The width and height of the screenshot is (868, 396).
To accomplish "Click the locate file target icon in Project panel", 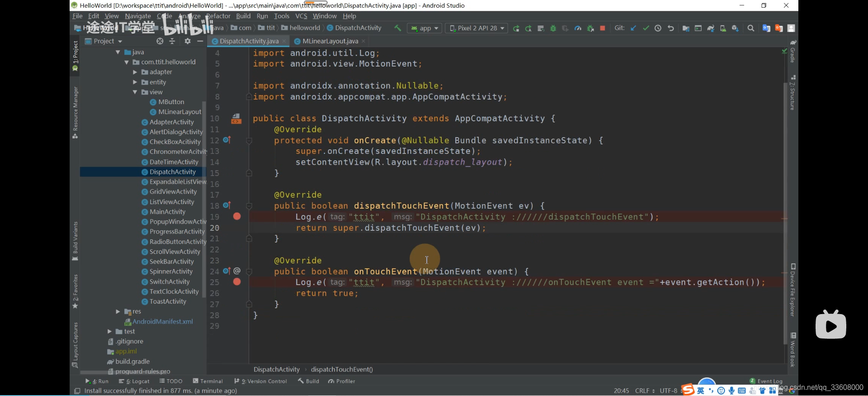I will [x=160, y=41].
